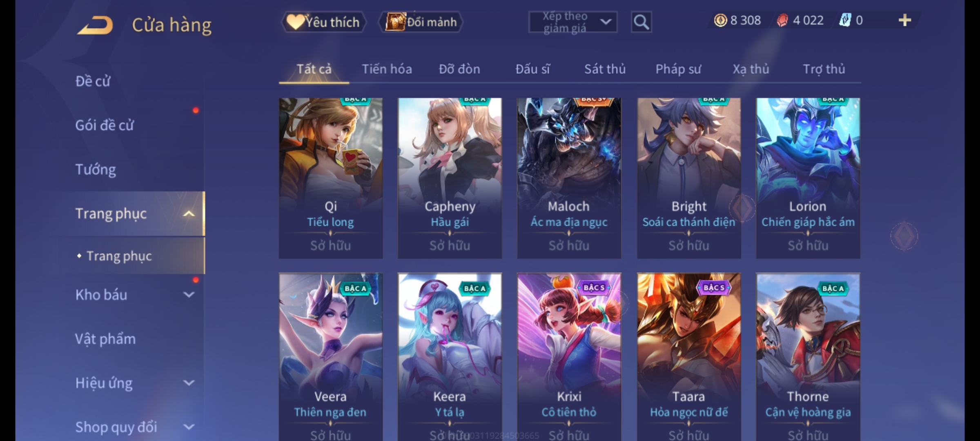
Task: Switch to the Sát thủ tab
Action: point(605,69)
